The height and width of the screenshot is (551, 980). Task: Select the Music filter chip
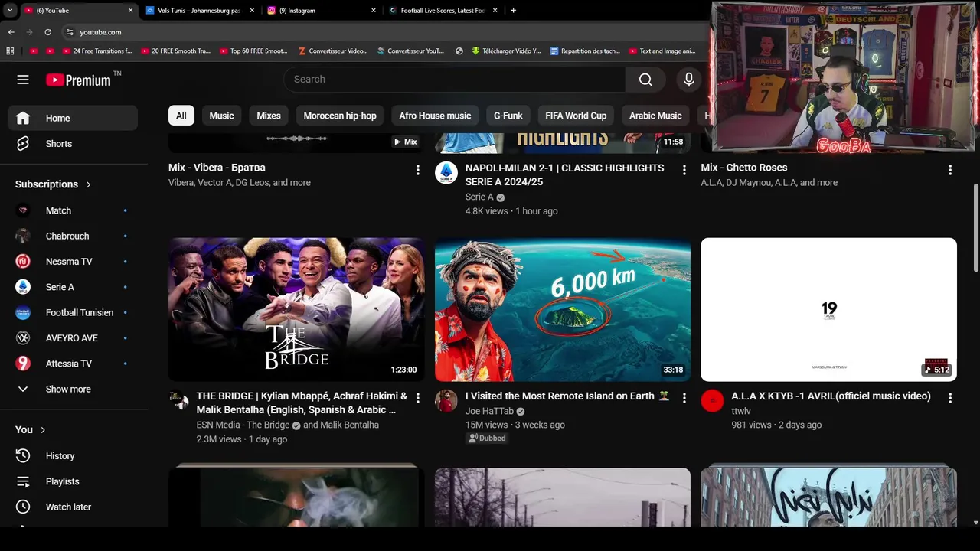click(x=221, y=116)
